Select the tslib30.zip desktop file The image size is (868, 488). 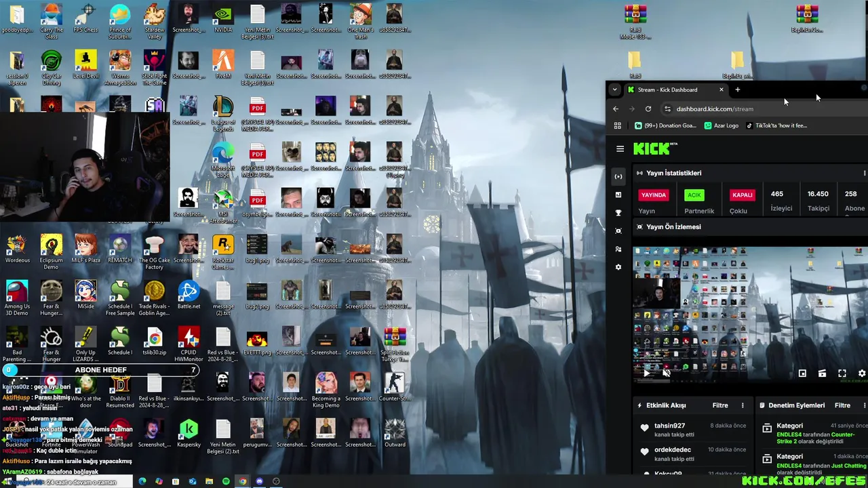(155, 341)
